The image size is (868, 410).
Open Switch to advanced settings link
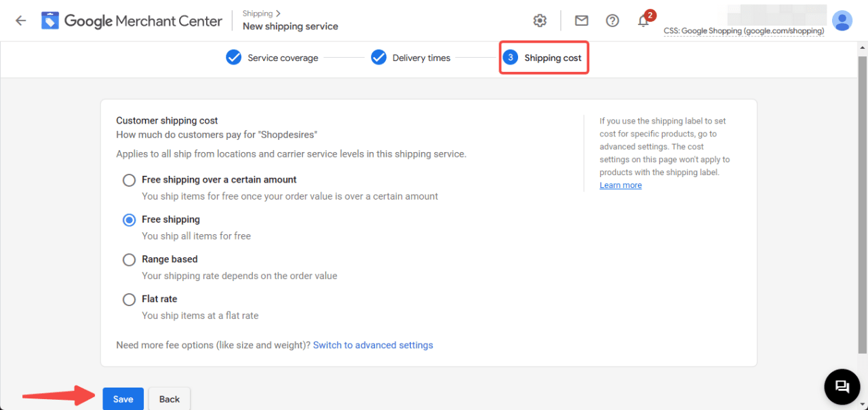coord(373,345)
